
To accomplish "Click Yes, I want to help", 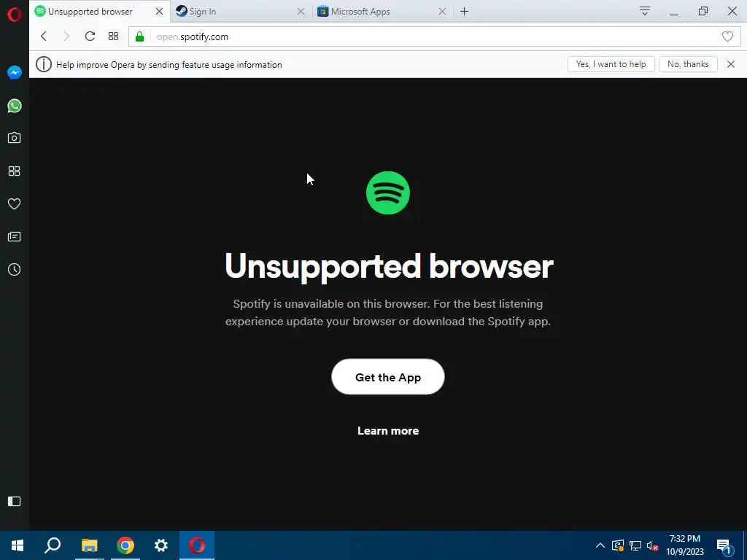I will coord(611,64).
